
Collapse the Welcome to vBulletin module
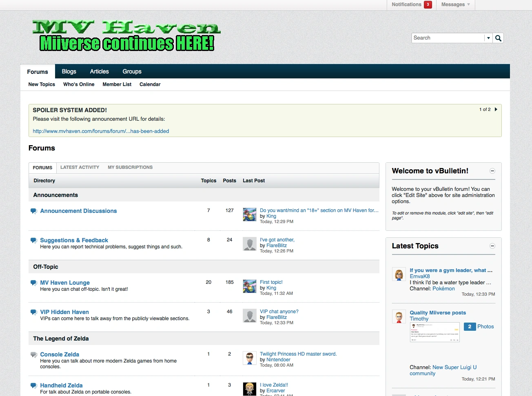(492, 171)
